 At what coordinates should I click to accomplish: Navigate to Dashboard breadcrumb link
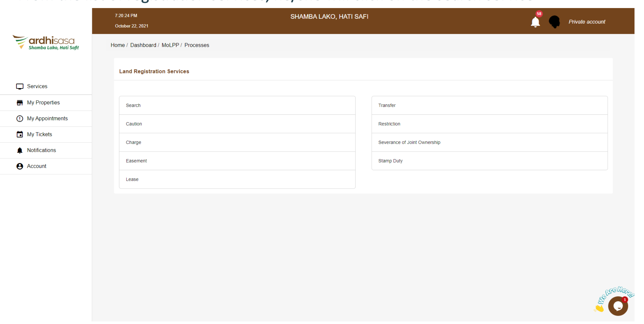143,45
